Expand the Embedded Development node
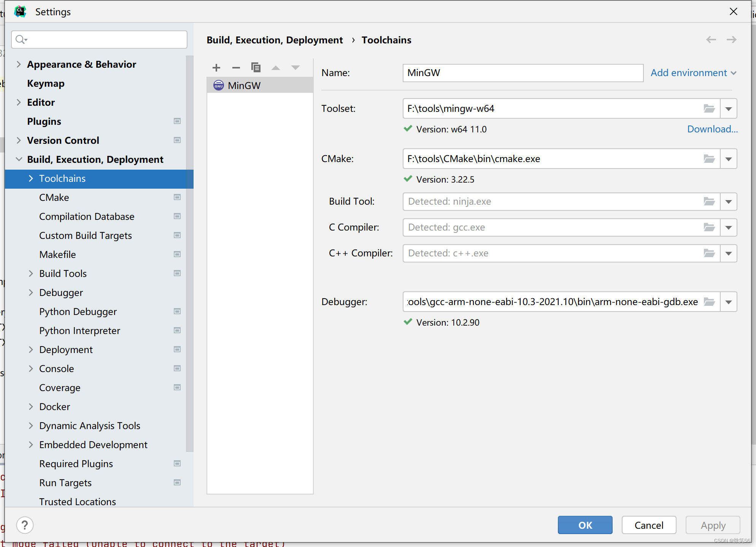The image size is (756, 547). pyautogui.click(x=31, y=445)
